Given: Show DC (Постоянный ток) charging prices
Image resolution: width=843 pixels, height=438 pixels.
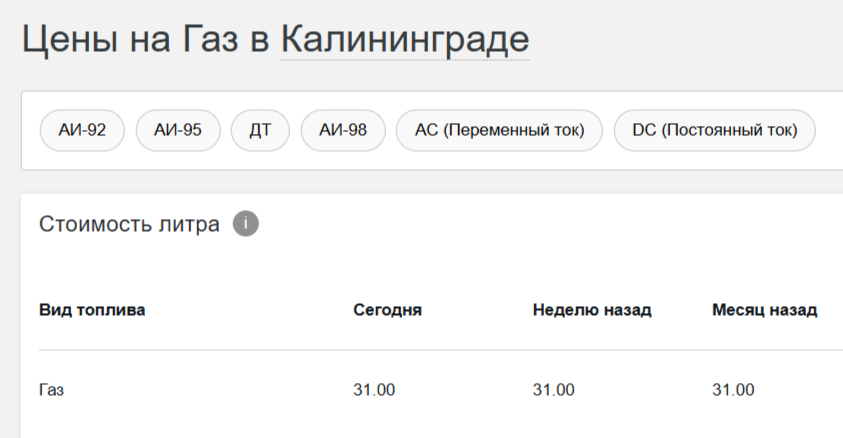Looking at the screenshot, I should (714, 130).
